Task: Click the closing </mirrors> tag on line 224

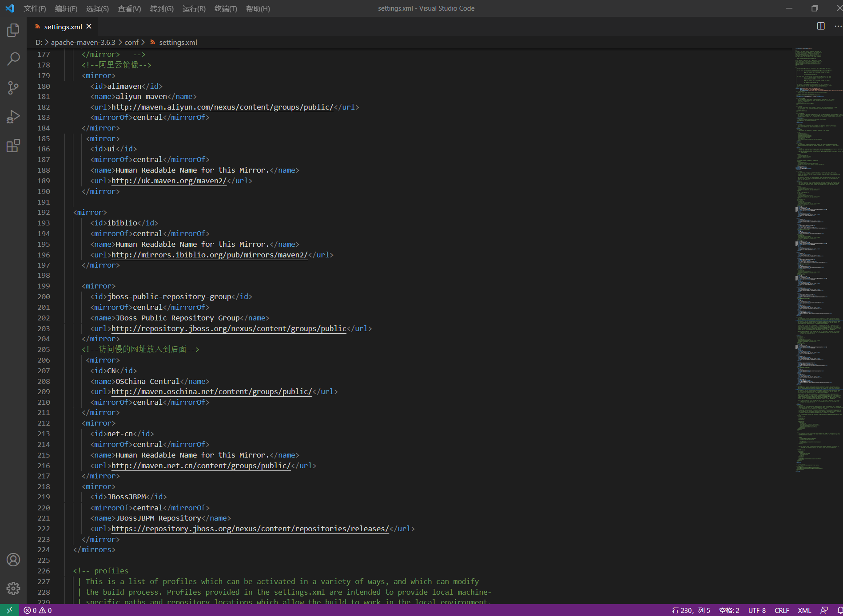Action: click(94, 549)
